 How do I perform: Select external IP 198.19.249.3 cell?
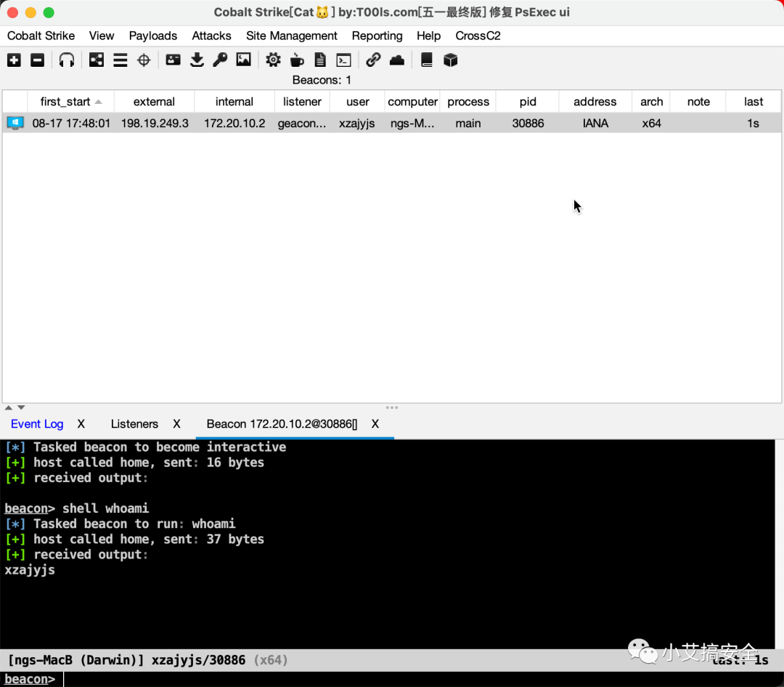155,123
